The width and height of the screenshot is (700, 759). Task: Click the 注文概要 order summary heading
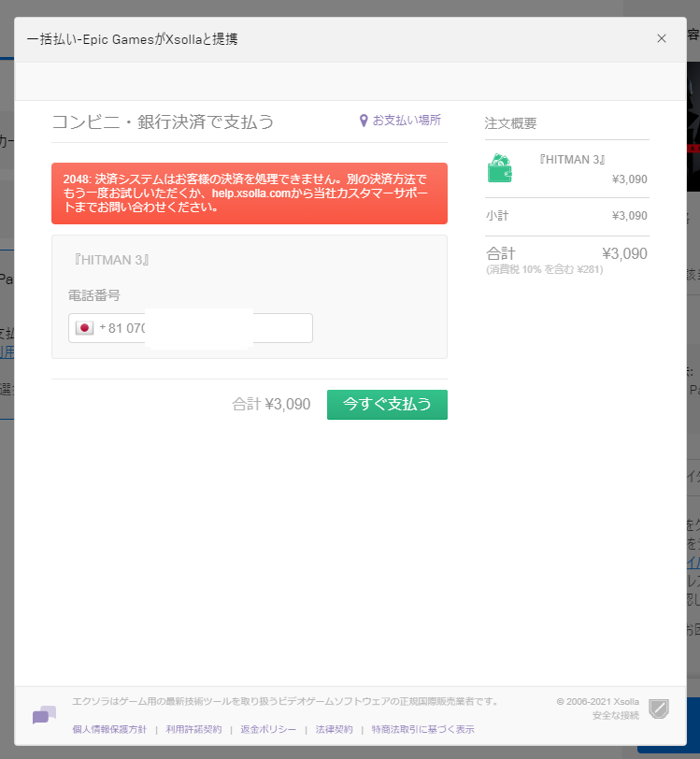click(x=510, y=123)
